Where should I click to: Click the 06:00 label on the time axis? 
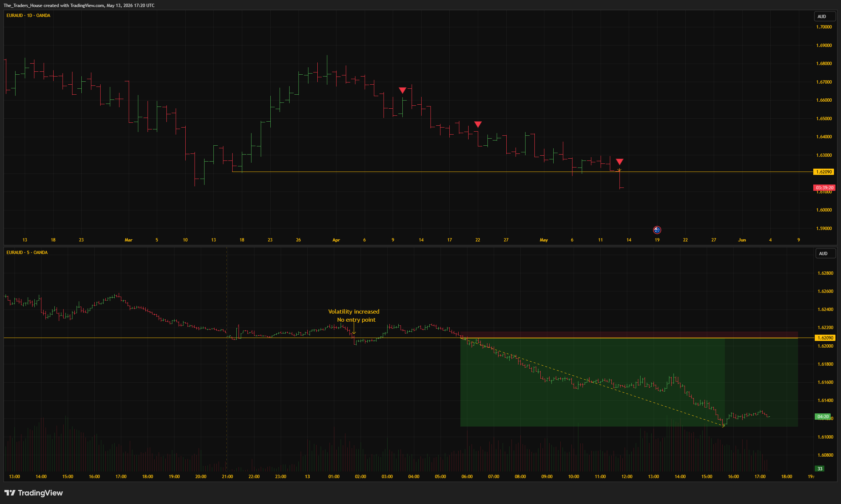[x=467, y=477]
